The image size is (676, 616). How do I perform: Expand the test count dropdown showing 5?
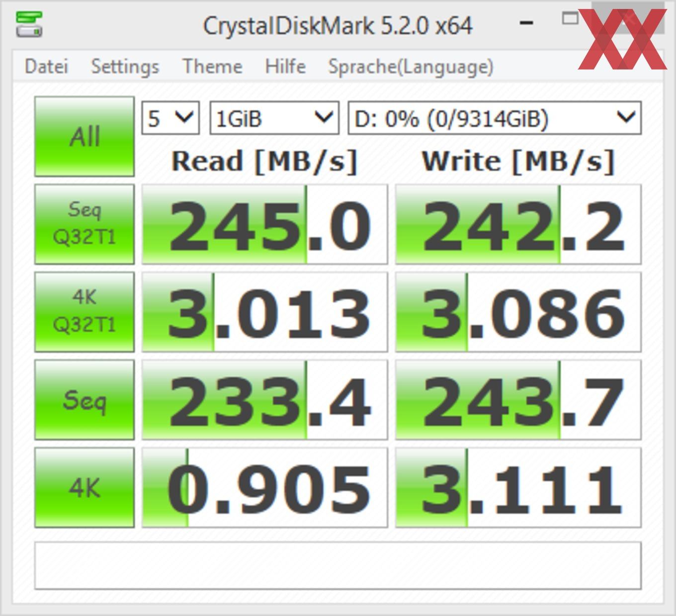170,118
